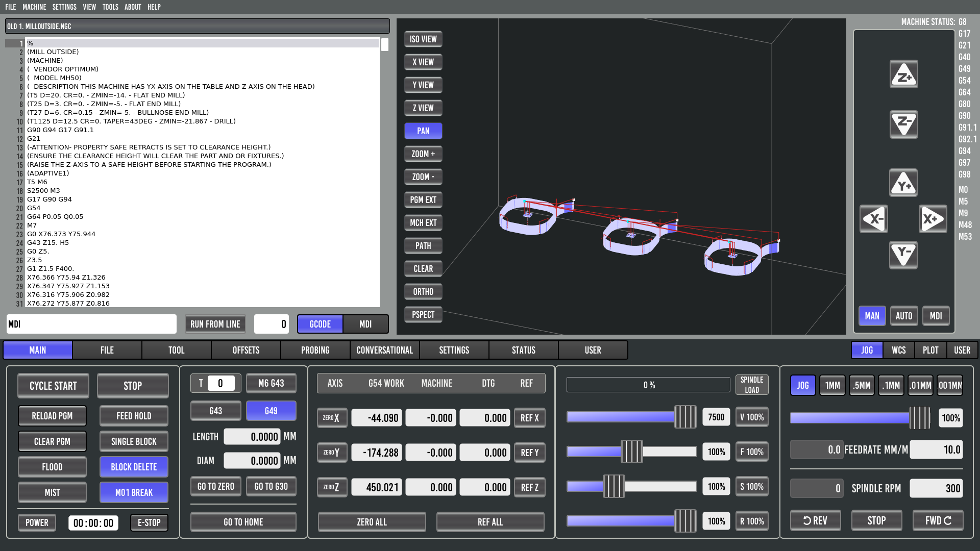The height and width of the screenshot is (551, 980).
Task: Select the 1MM jog increment
Action: point(832,385)
